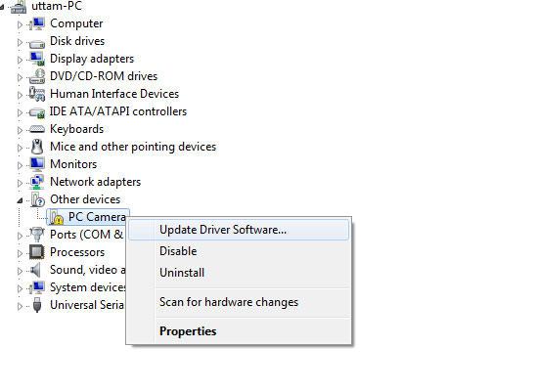Choose Uninstall in the context menu
The width and height of the screenshot is (538, 392).
tap(239, 273)
